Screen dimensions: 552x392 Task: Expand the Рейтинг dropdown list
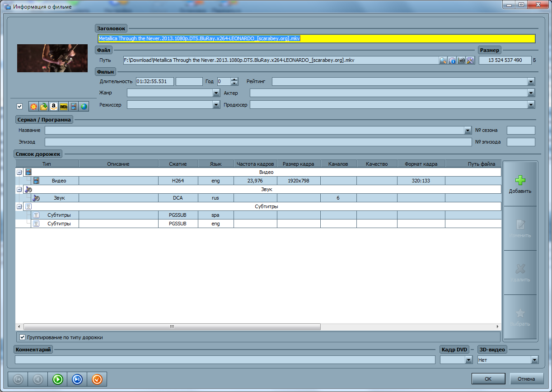point(531,82)
